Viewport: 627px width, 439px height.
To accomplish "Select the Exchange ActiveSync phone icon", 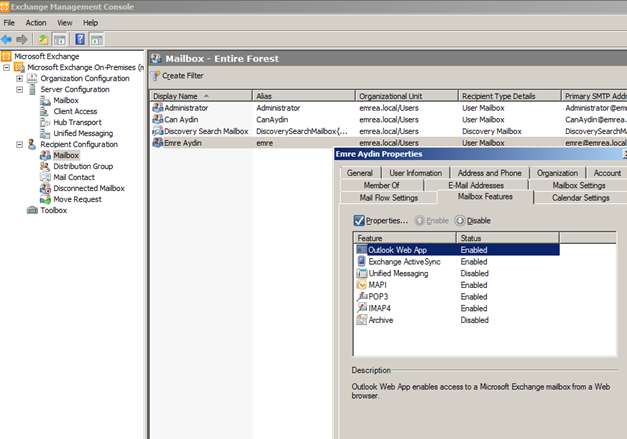I will pyautogui.click(x=361, y=261).
